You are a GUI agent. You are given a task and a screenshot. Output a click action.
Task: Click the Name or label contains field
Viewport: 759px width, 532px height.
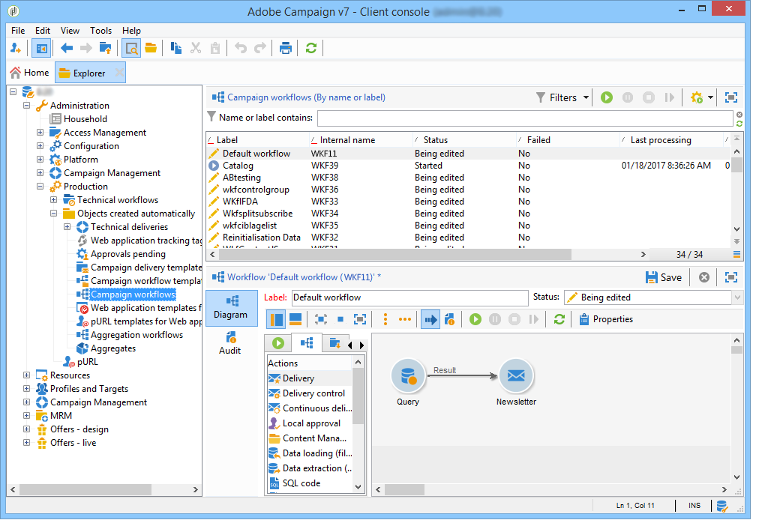525,118
